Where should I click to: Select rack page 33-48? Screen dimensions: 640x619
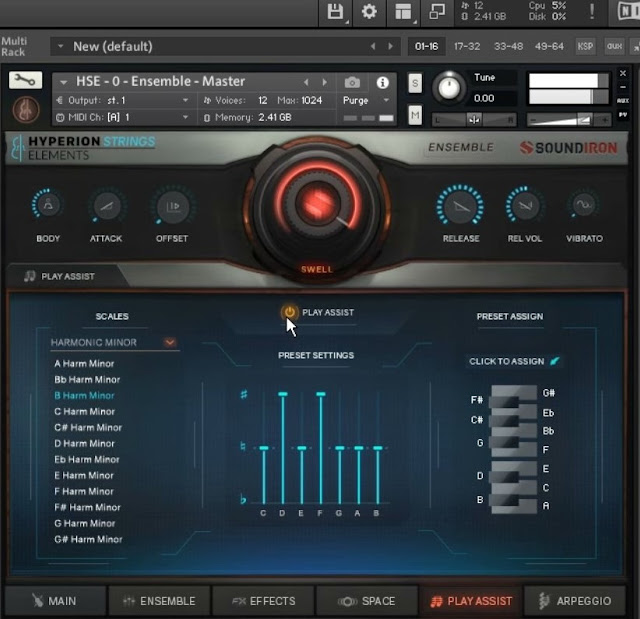(508, 46)
